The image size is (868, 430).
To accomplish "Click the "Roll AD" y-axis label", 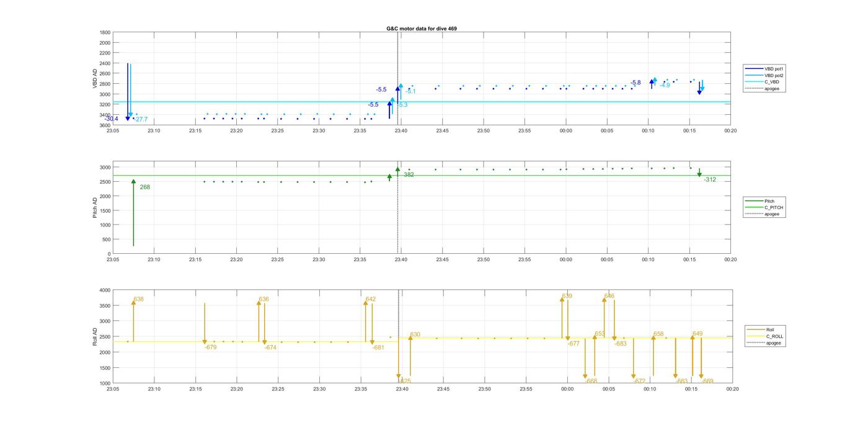I will click(x=95, y=336).
